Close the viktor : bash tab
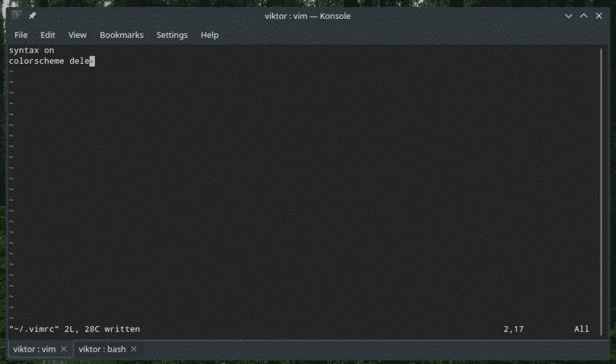This screenshot has width=616, height=364. tap(134, 349)
